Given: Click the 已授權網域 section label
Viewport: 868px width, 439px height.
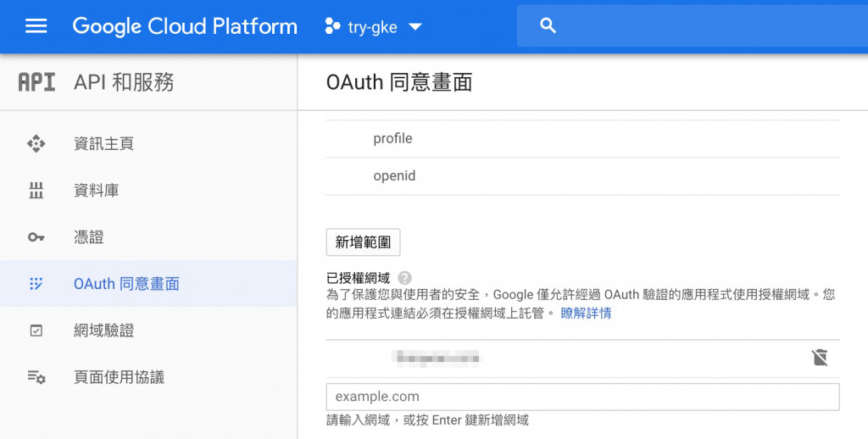Looking at the screenshot, I should pos(359,278).
